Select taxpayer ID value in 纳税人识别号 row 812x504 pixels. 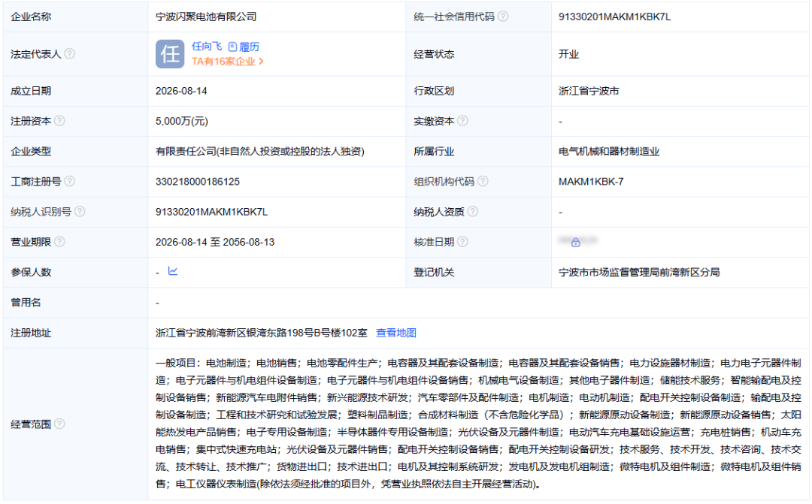pos(212,212)
